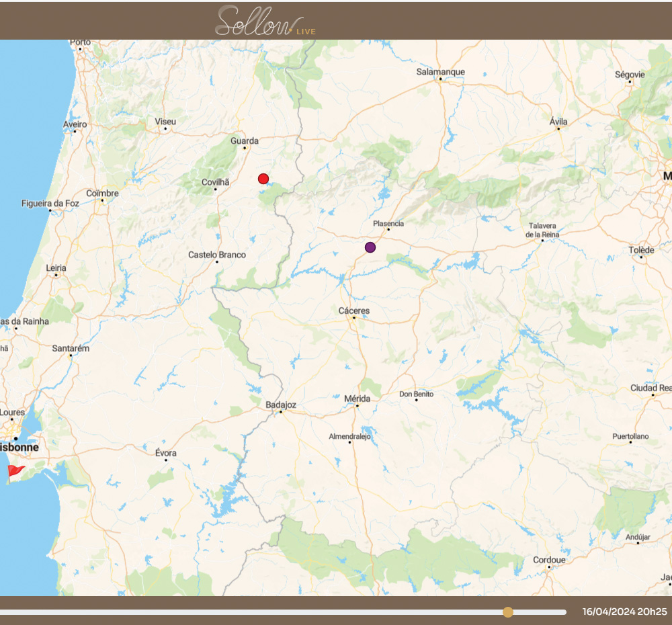Image resolution: width=672 pixels, height=625 pixels.
Task: Select Castelo Branco on the map
Action: point(217,255)
